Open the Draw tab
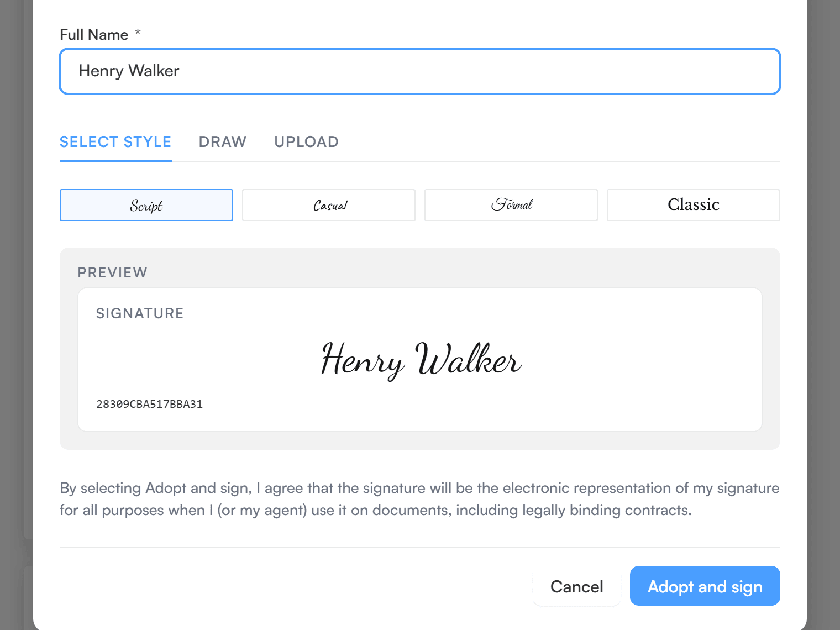This screenshot has height=630, width=840. tap(223, 142)
